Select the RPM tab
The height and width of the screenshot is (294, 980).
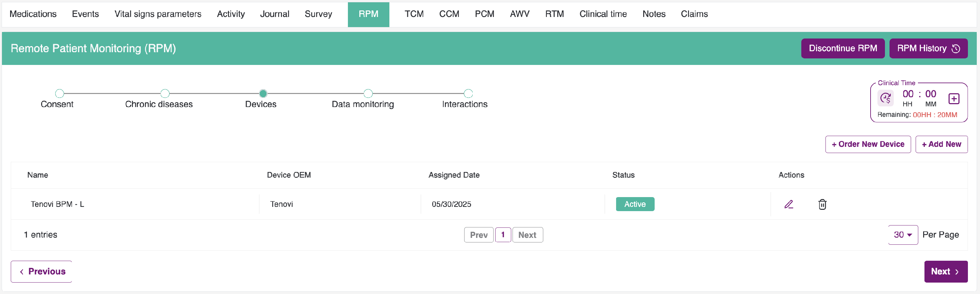(x=368, y=14)
